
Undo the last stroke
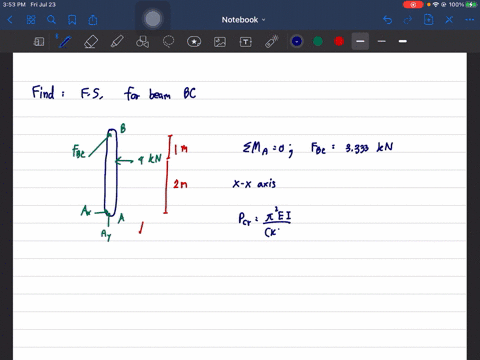pos(387,20)
